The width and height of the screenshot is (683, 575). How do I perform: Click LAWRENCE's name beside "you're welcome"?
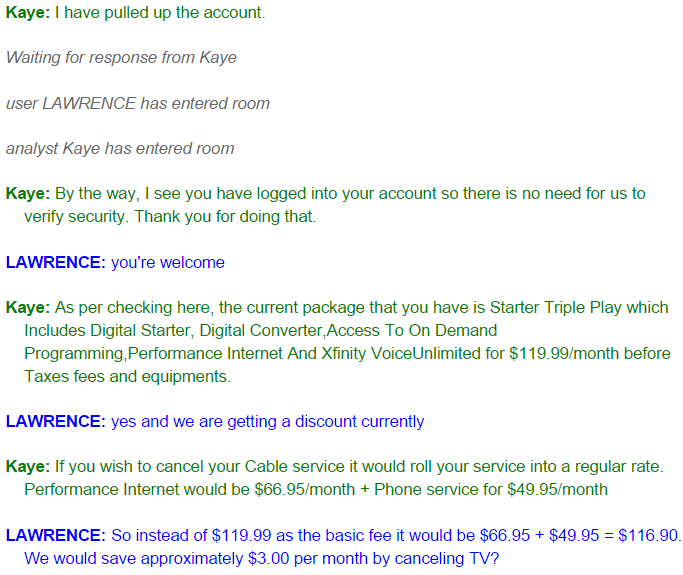(55, 262)
